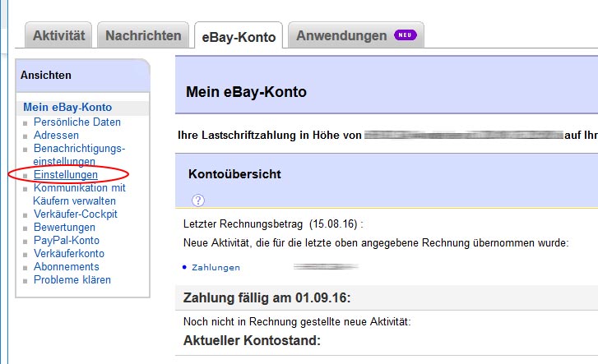
Task: Open the Verkäuferkonto link
Action: (69, 253)
